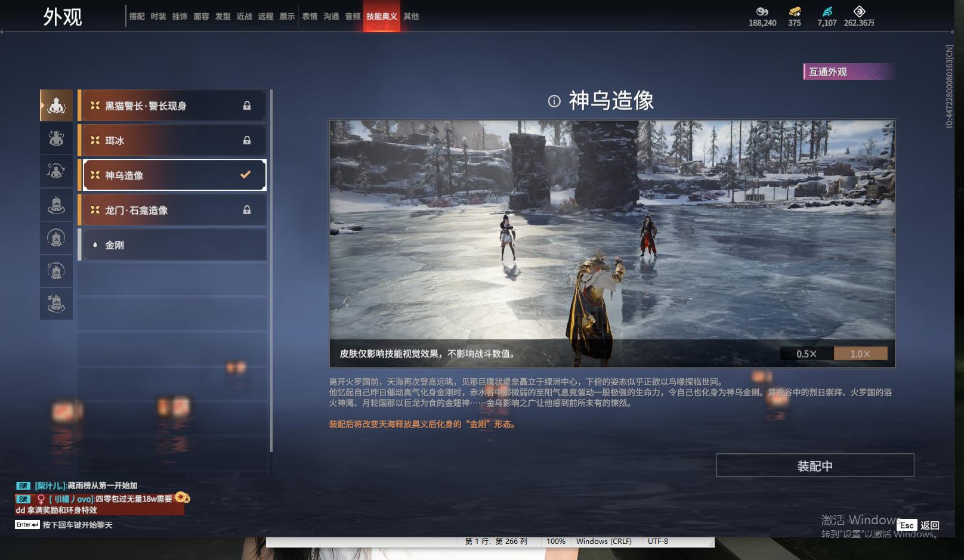Click the checkmark on the 神乌造像 row
The image size is (964, 560).
(245, 175)
